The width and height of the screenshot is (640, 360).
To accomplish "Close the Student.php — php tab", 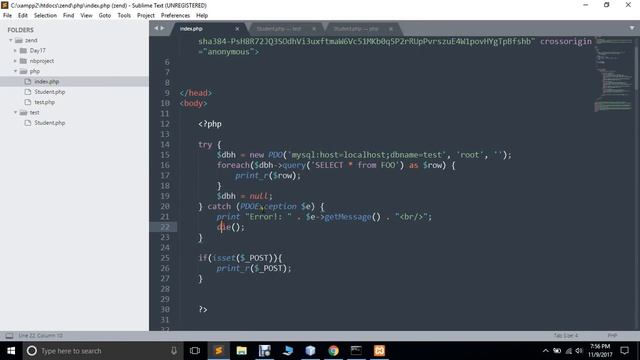I will pyautogui.click(x=391, y=29).
